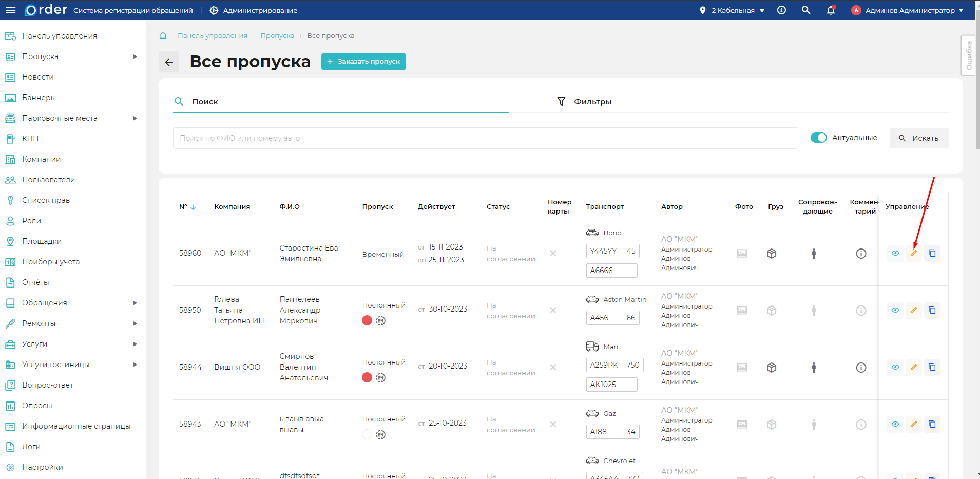Open Админов Администратор user menu
980x479 pixels.
[x=908, y=10]
